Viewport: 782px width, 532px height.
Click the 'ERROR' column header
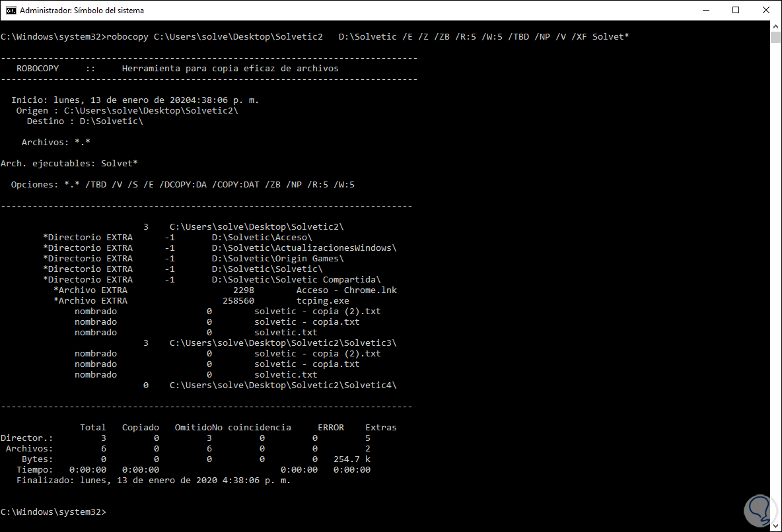pos(331,427)
